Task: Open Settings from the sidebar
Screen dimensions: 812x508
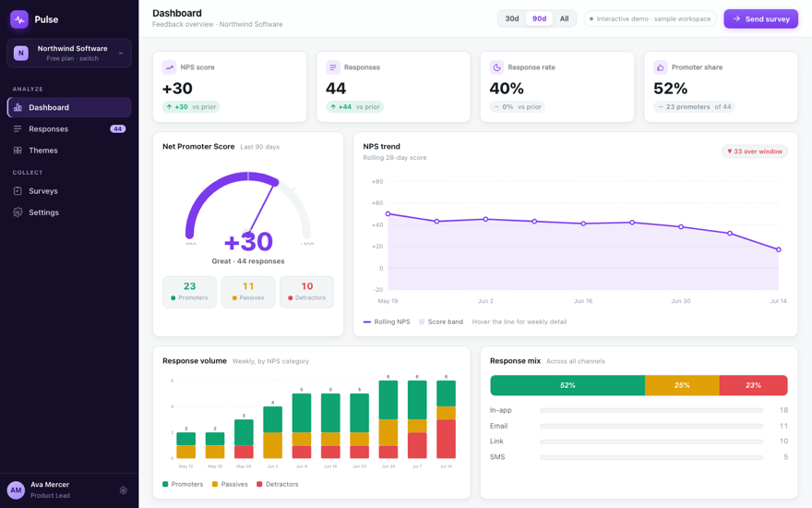Action: (x=69, y=212)
